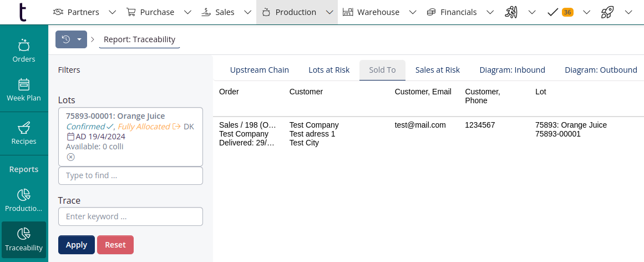Open the history dropdown button
The height and width of the screenshot is (262, 644).
click(x=71, y=39)
